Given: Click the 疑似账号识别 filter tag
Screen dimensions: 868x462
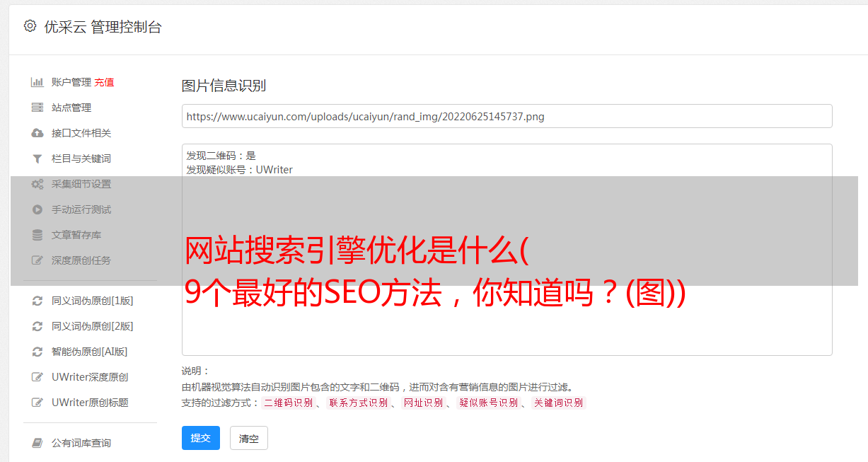Looking at the screenshot, I should [x=488, y=403].
